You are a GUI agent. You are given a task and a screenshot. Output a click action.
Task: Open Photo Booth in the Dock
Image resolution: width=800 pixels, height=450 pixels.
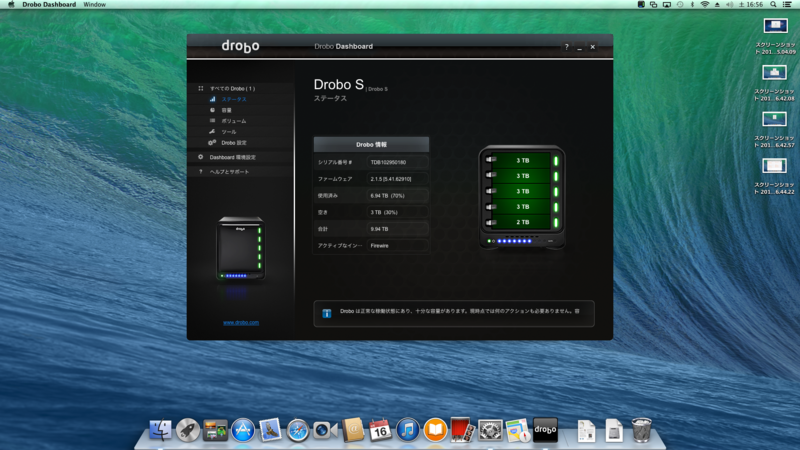(x=462, y=430)
